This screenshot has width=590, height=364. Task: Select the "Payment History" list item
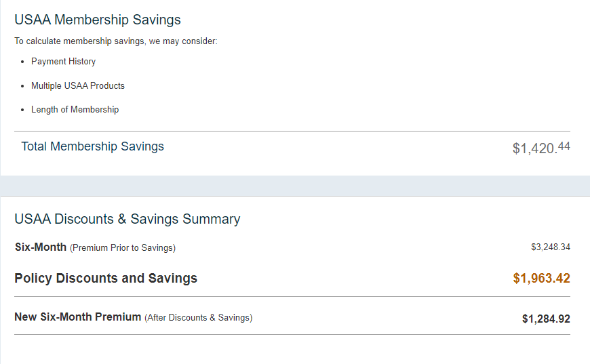click(63, 62)
